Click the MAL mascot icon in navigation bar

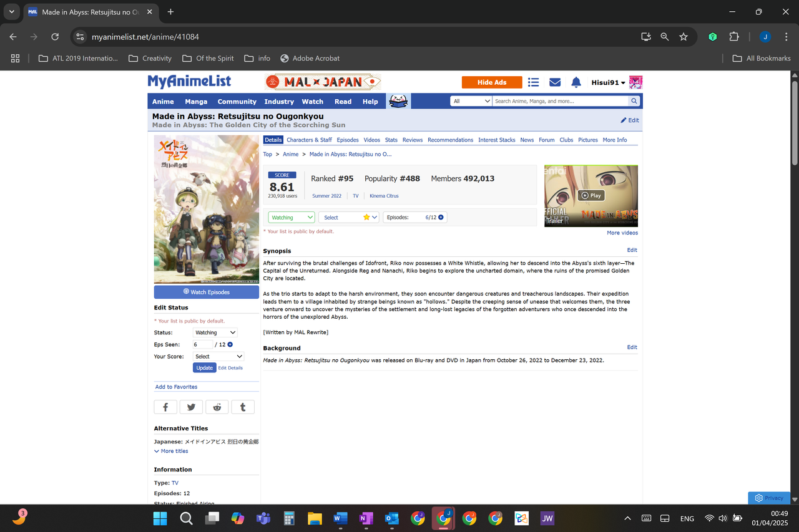[x=398, y=101]
